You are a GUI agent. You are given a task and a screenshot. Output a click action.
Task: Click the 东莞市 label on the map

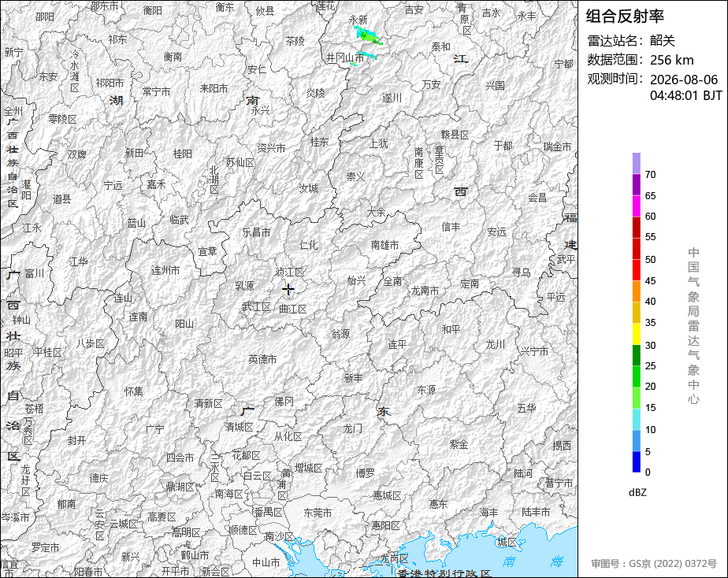pyautogui.click(x=318, y=513)
